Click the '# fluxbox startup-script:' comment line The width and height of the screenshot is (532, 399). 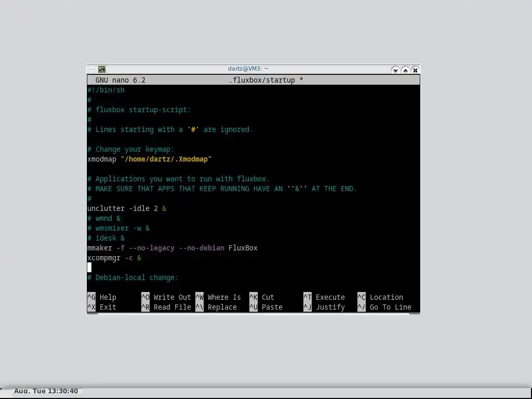[x=139, y=110]
